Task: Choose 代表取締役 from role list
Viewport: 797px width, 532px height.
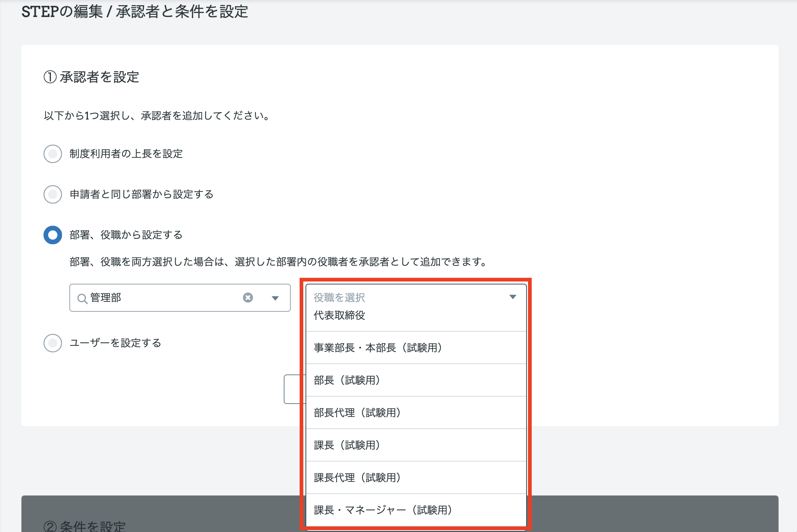Action: click(416, 316)
